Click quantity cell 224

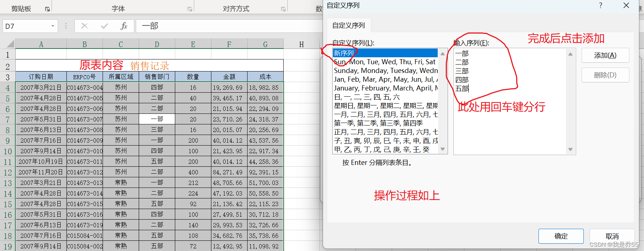click(x=193, y=193)
